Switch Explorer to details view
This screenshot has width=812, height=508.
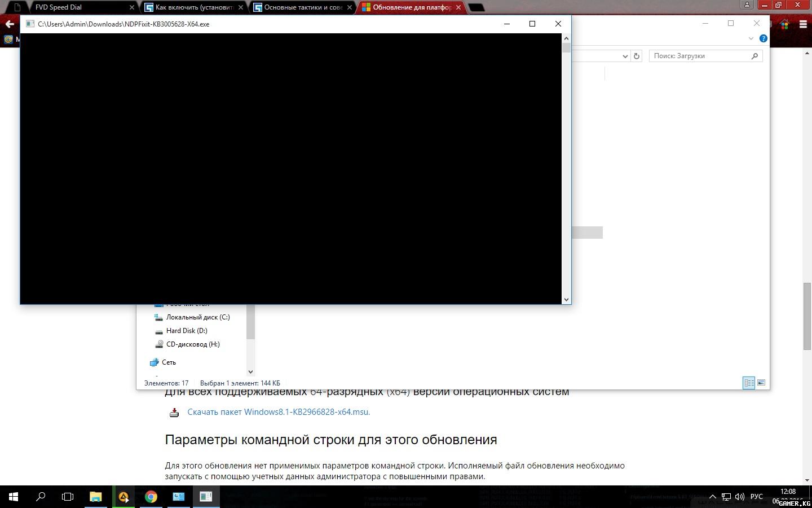(749, 383)
